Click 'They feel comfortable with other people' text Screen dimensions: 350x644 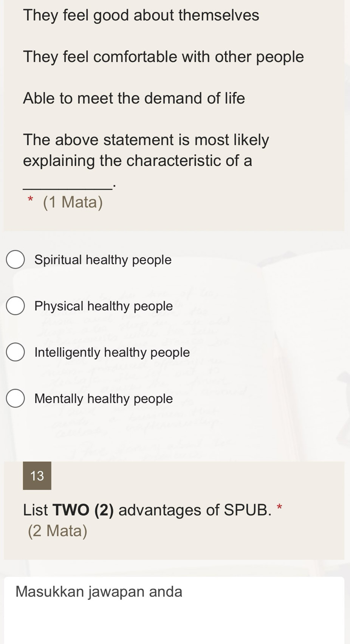click(163, 57)
